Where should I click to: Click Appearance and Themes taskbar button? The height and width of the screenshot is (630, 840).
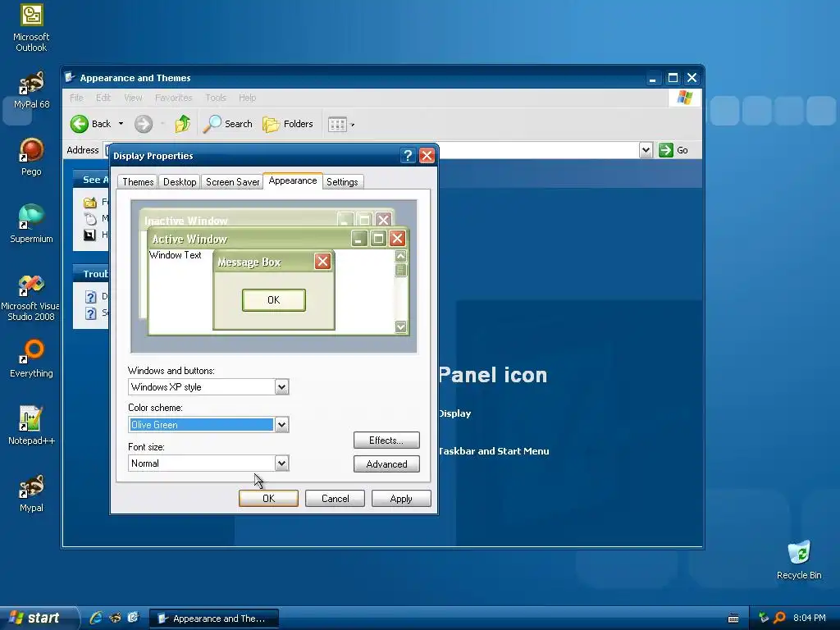(x=214, y=619)
